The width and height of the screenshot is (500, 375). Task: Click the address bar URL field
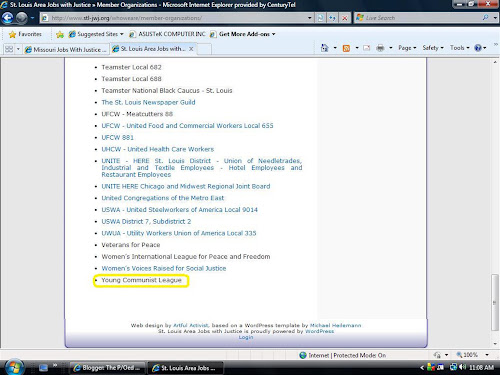(x=177, y=18)
